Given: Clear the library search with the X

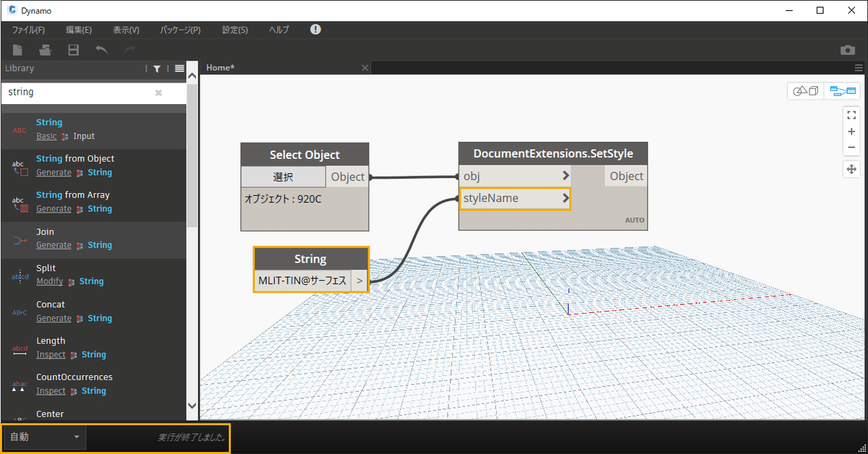Looking at the screenshot, I should point(158,93).
